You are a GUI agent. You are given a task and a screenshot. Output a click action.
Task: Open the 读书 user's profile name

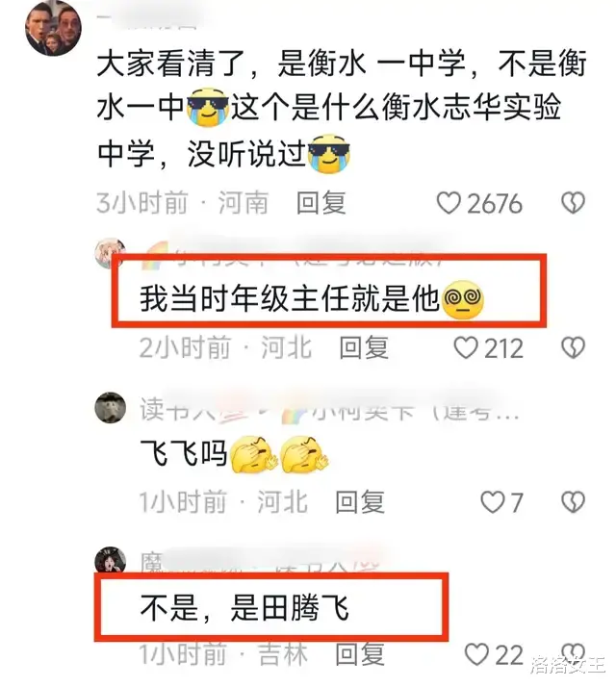tap(194, 410)
